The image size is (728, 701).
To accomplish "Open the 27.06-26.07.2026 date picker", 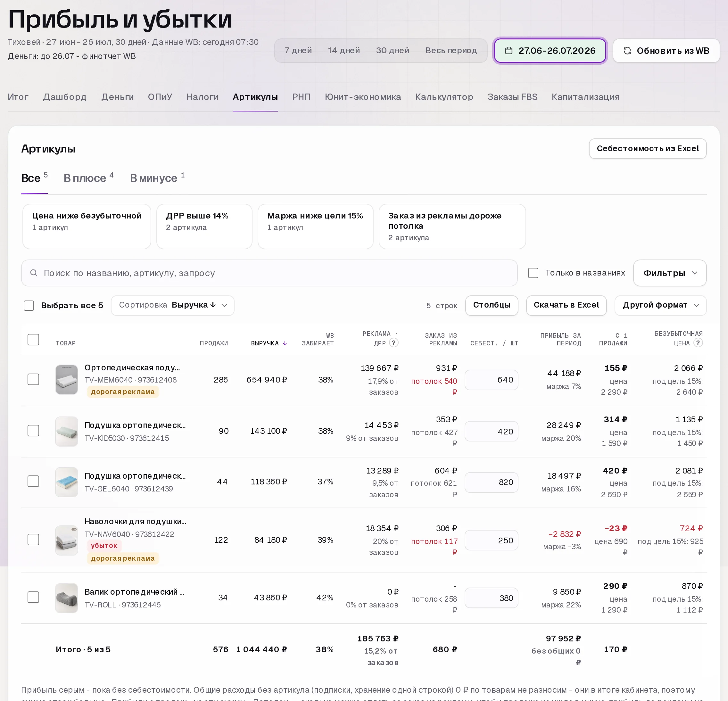I will pos(550,51).
